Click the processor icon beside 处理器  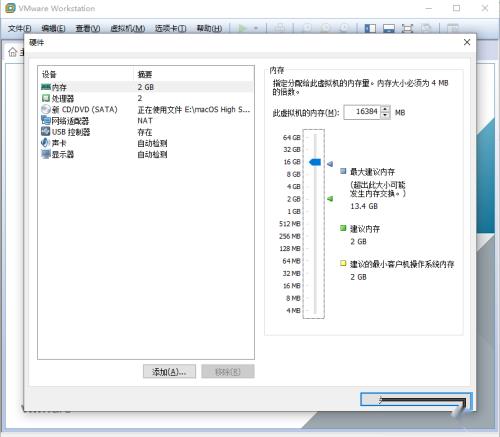(46, 98)
